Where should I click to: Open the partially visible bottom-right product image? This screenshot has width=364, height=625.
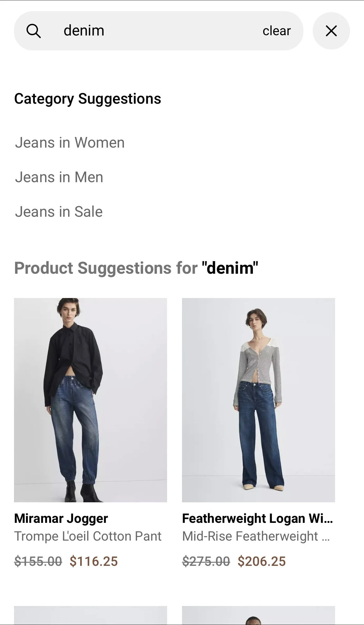tap(259, 615)
